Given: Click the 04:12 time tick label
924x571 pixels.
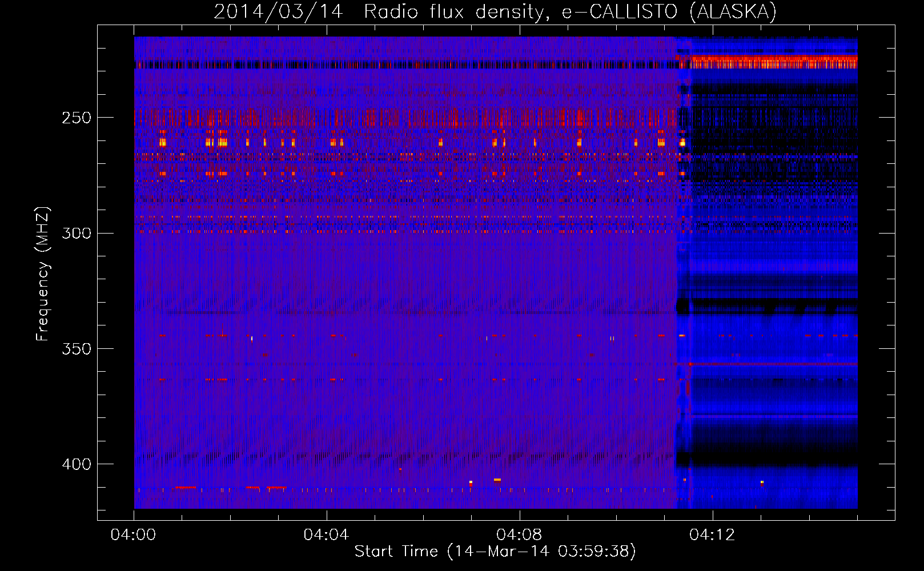Looking at the screenshot, I should pyautogui.click(x=712, y=535).
